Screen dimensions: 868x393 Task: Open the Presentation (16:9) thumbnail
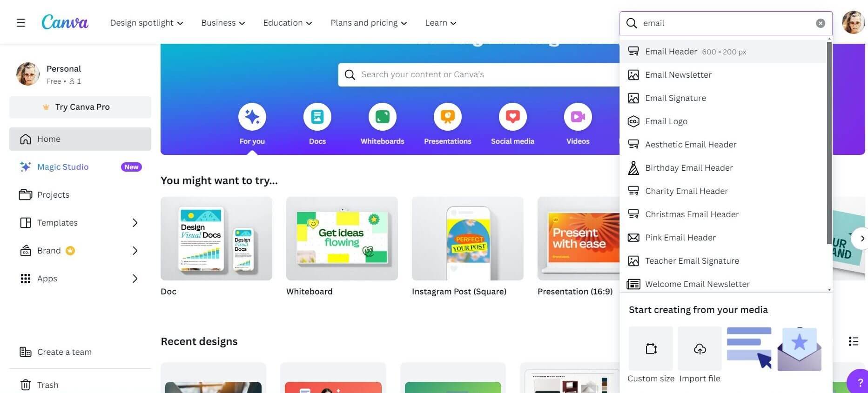(x=579, y=239)
